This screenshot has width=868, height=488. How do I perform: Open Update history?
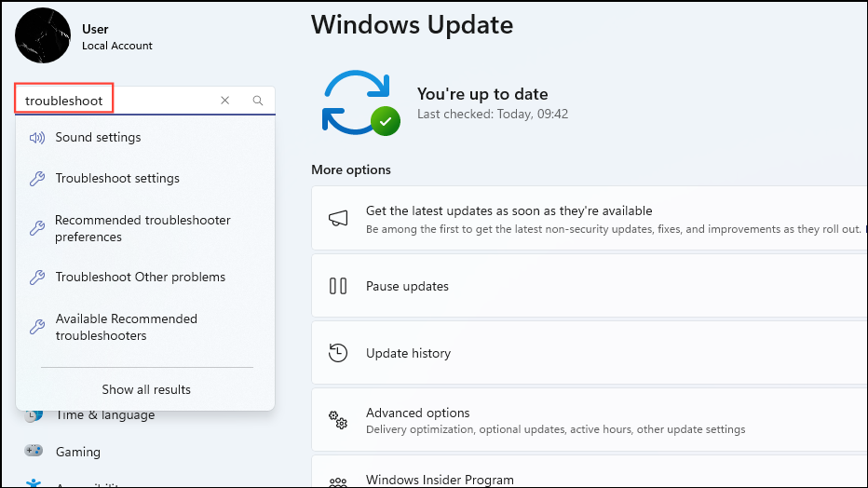pyautogui.click(x=590, y=353)
